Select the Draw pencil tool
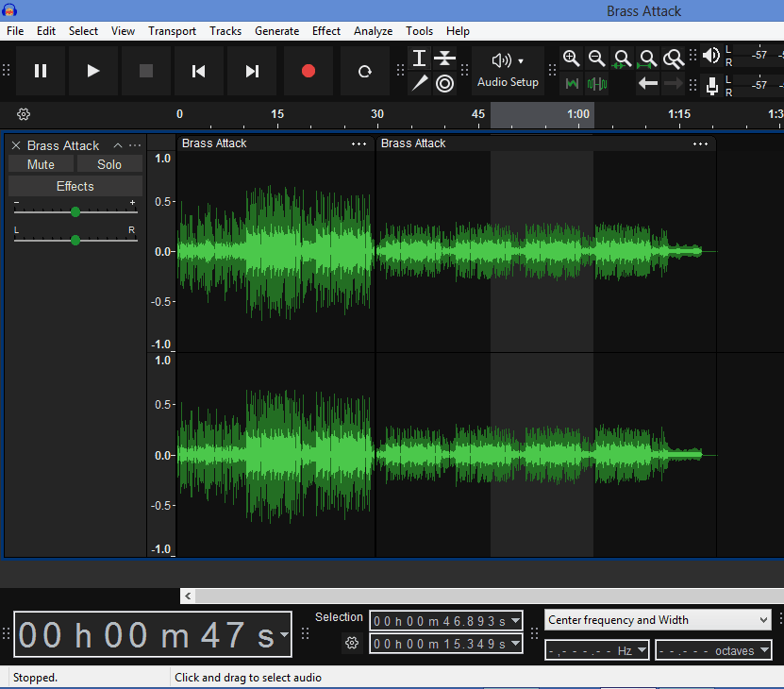The width and height of the screenshot is (784, 689). [420, 83]
